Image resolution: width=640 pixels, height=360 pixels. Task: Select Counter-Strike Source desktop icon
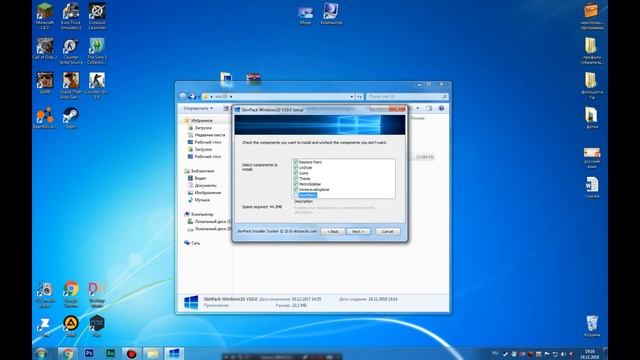pyautogui.click(x=71, y=51)
